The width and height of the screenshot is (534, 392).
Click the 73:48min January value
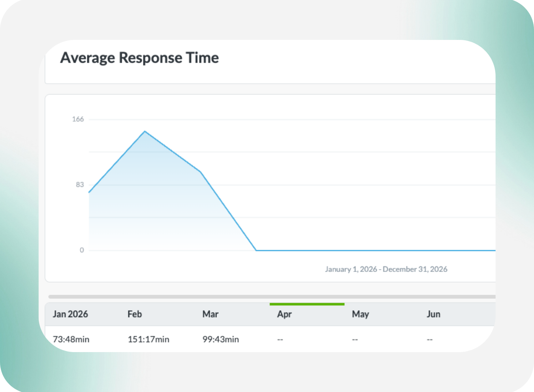pos(71,339)
